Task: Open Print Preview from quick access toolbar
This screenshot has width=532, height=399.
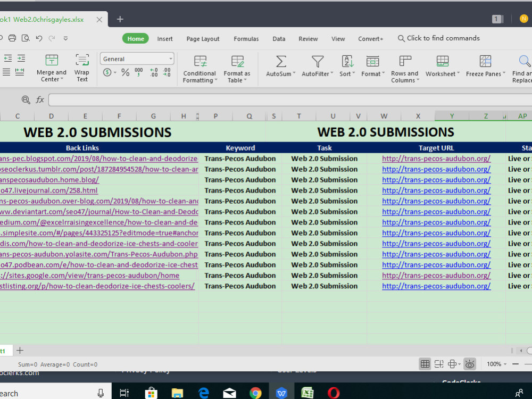Action: pyautogui.click(x=26, y=38)
